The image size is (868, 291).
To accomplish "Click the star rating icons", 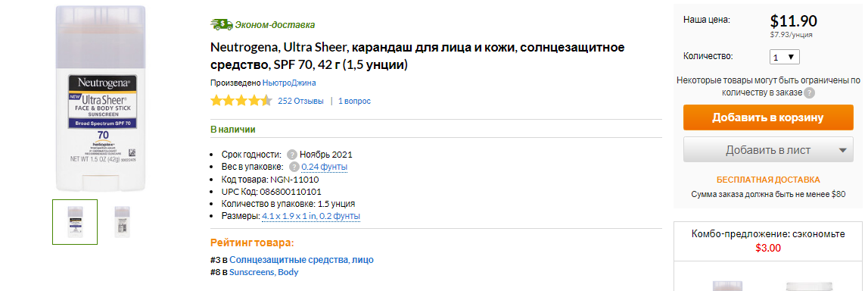I will [x=241, y=101].
